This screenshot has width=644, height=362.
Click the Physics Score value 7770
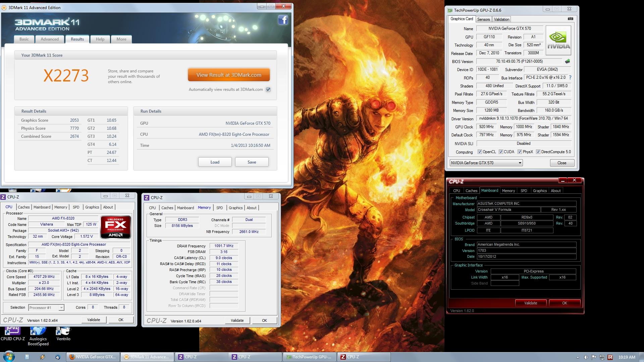coord(74,128)
